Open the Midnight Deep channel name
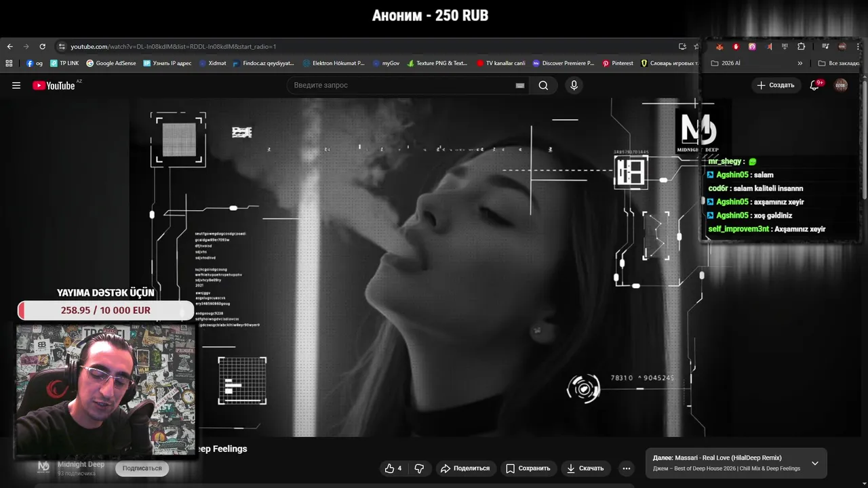This screenshot has width=868, height=488. pyautogui.click(x=81, y=464)
